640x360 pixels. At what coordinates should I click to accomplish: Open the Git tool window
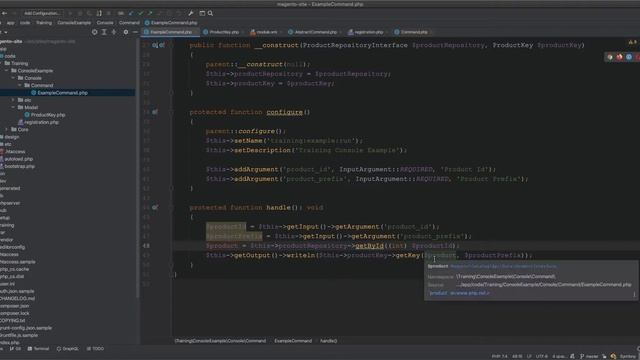(15, 349)
